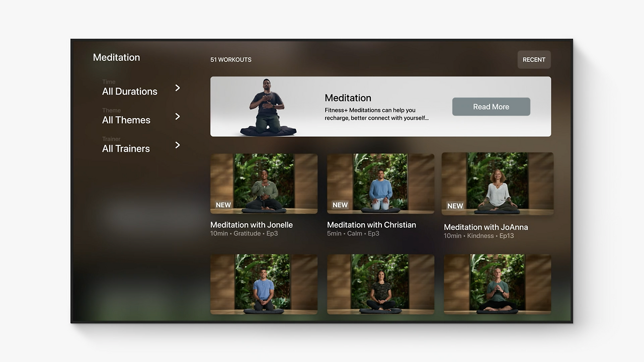Viewport: 644px width, 362px height.
Task: Click NEW badge on JoAnna workout
Action: 455,206
